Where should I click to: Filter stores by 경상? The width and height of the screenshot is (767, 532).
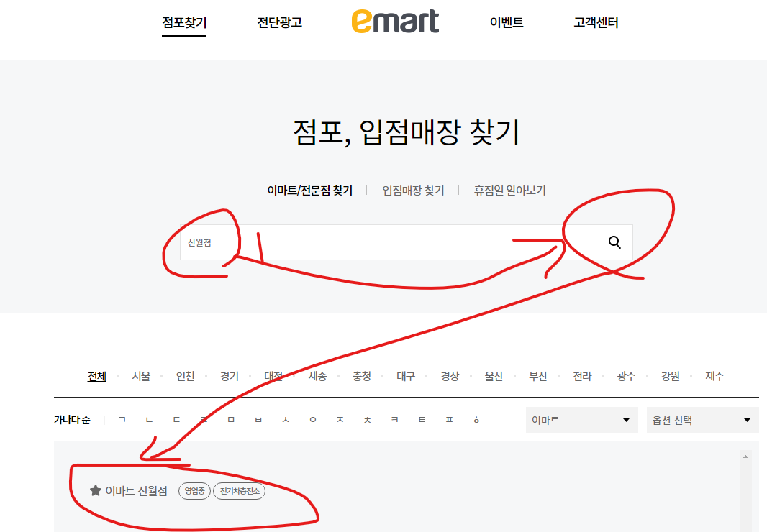click(x=450, y=376)
